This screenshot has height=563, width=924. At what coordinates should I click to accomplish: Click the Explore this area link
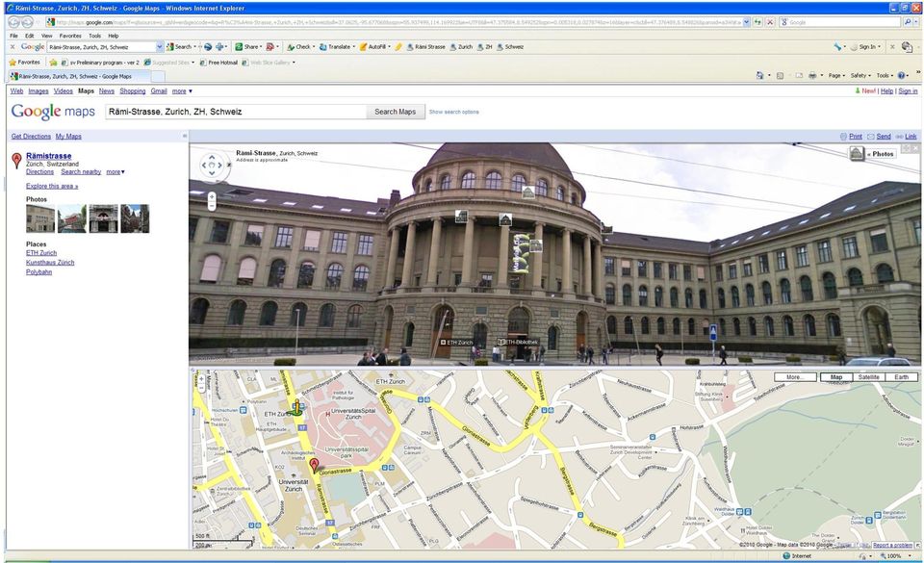(x=52, y=186)
